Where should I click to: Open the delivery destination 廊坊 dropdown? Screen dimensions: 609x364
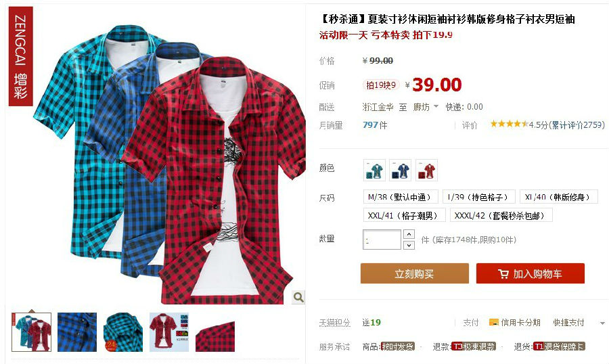point(426,107)
